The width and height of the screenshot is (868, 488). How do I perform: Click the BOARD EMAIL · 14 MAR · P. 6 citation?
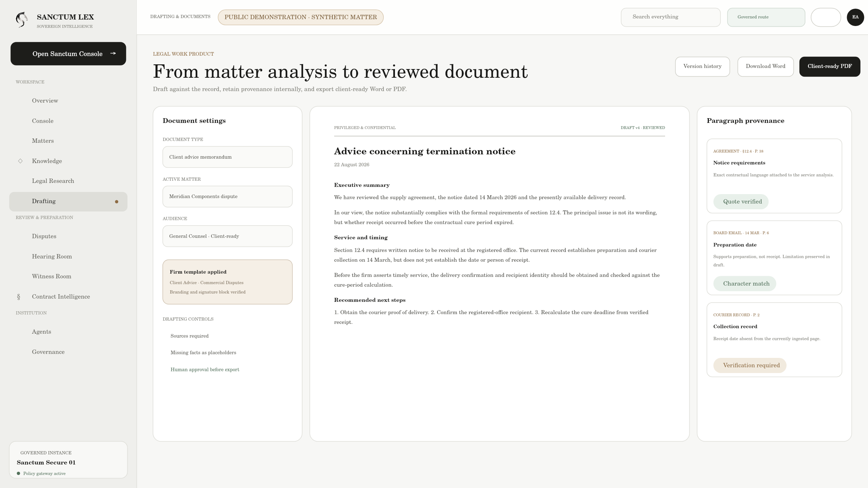coord(741,233)
